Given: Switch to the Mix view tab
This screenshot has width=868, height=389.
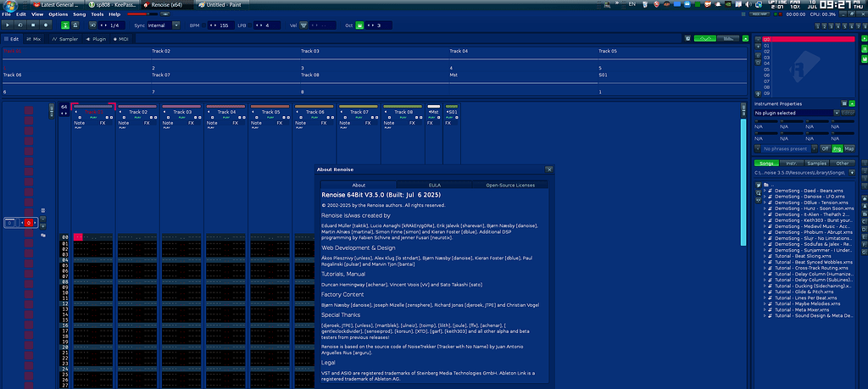Looking at the screenshot, I should (33, 39).
